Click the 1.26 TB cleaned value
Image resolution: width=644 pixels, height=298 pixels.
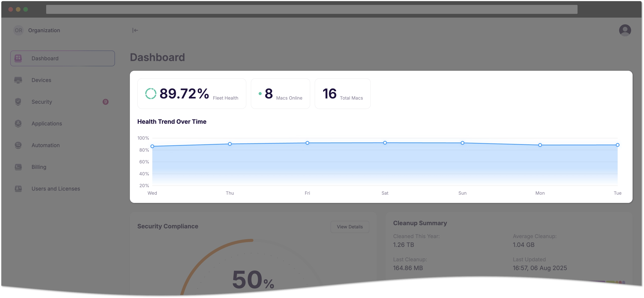(403, 245)
